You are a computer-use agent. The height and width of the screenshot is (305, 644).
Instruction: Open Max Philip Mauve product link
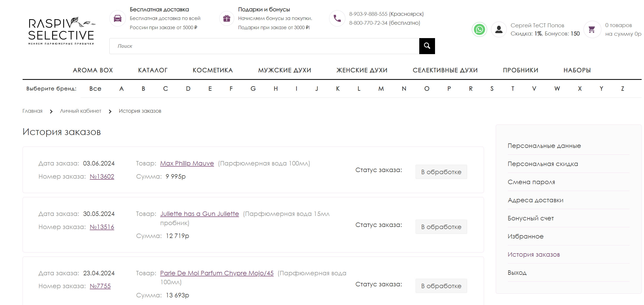tap(187, 163)
